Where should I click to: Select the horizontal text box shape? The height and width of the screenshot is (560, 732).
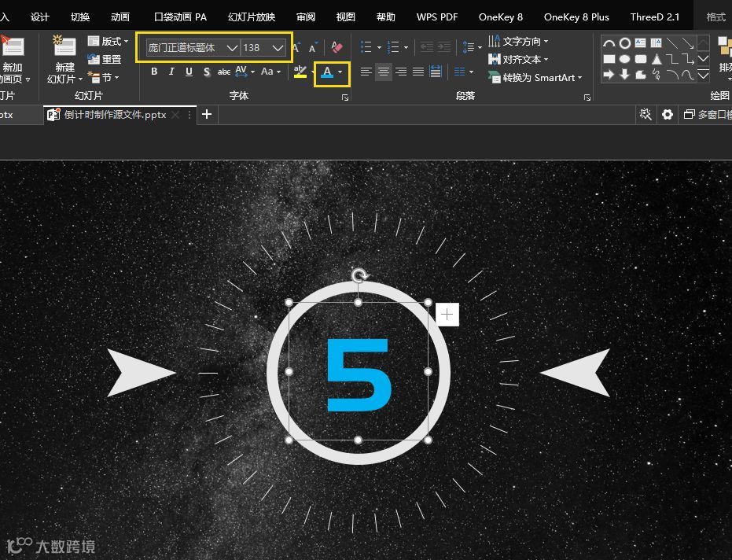[x=641, y=43]
